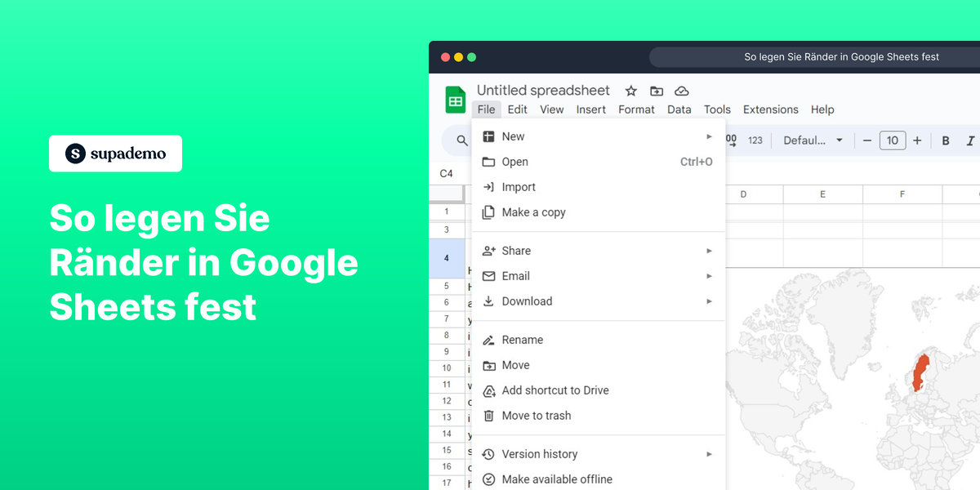Click the Google Sheets logo icon
The height and width of the screenshot is (490, 980).
click(455, 100)
